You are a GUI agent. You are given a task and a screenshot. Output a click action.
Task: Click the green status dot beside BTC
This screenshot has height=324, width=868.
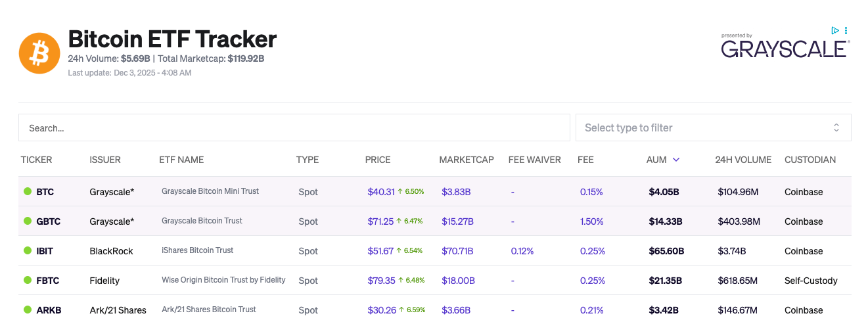(28, 192)
